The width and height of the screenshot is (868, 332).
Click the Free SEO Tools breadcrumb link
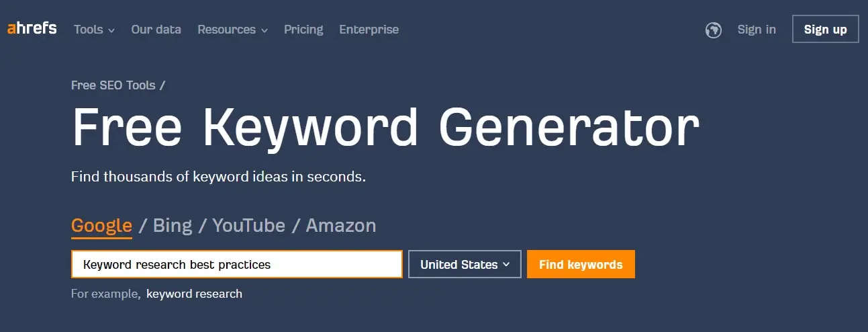pos(113,85)
